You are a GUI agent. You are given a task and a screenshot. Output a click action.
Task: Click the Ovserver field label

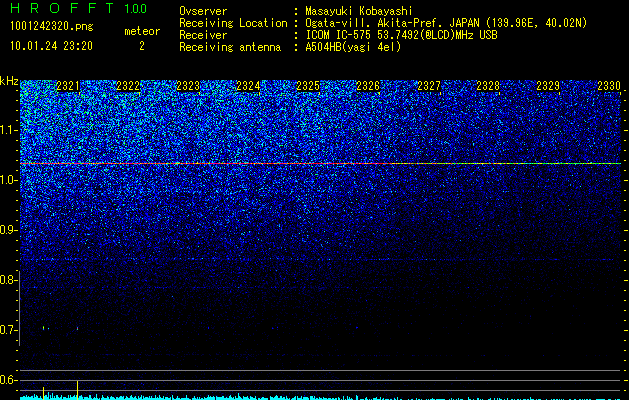(203, 11)
